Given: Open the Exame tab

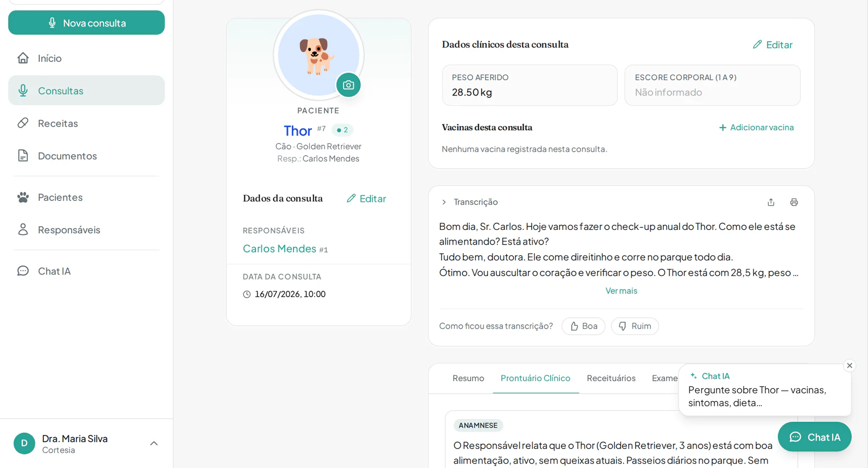Looking at the screenshot, I should coord(665,378).
